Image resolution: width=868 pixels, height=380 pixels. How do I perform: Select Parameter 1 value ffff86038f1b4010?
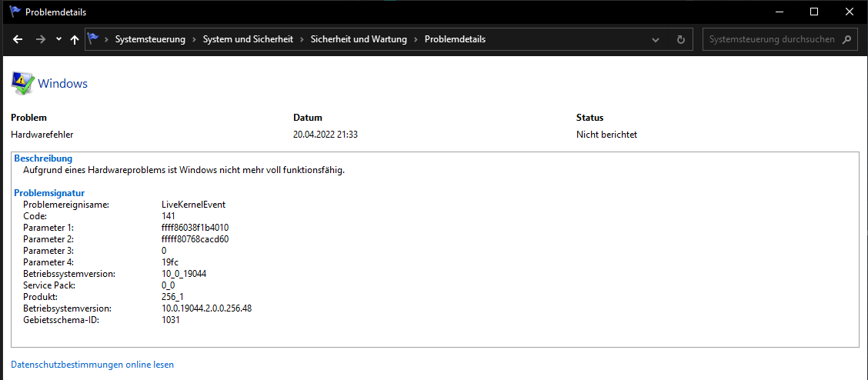pos(195,228)
